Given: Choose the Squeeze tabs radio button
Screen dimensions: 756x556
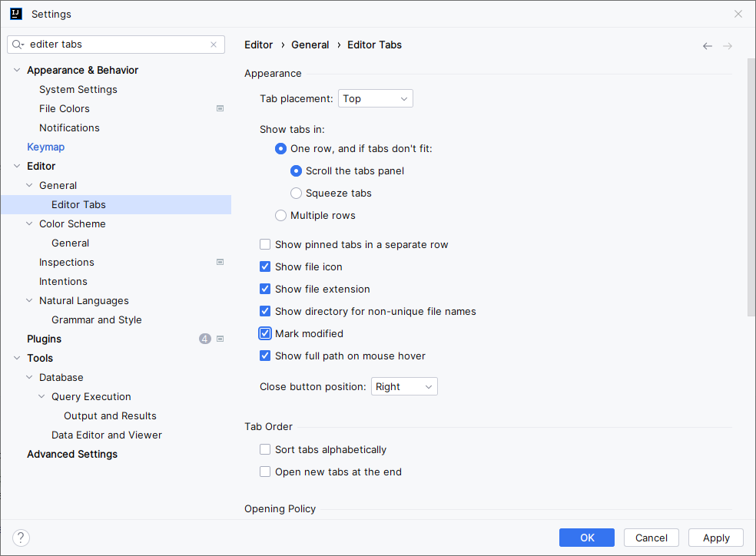Looking at the screenshot, I should (296, 194).
